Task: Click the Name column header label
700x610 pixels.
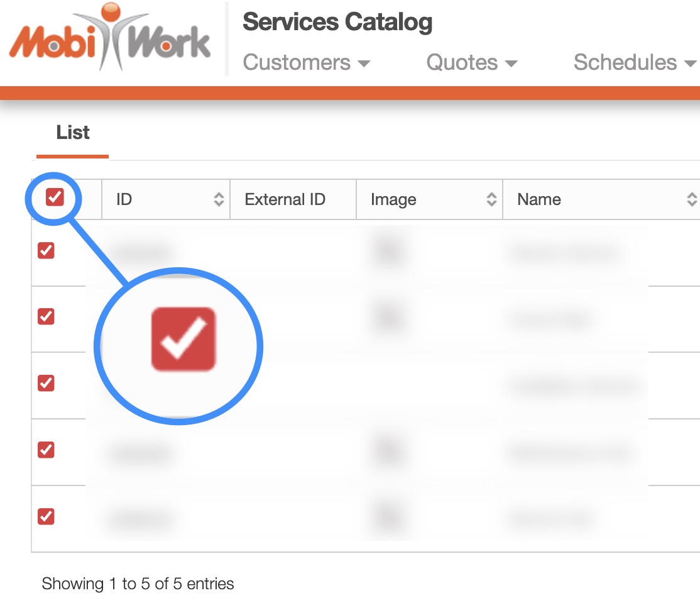Action: pyautogui.click(x=539, y=200)
